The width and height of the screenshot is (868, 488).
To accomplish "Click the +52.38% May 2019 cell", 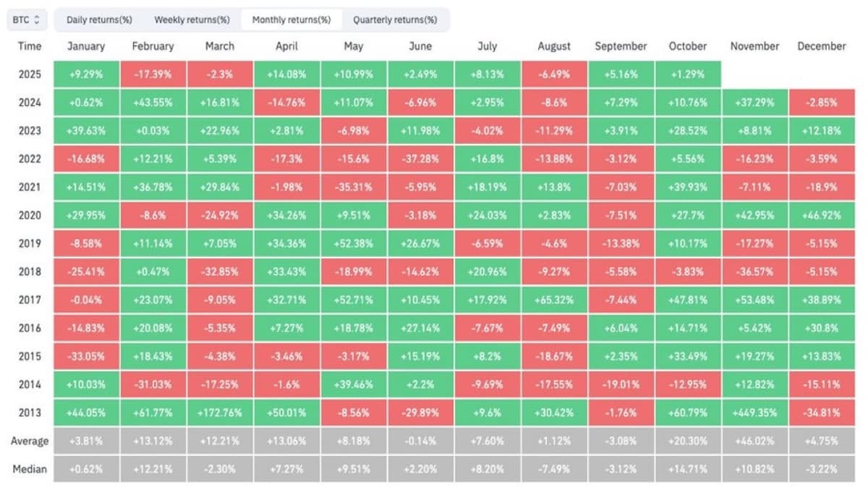I will (354, 243).
